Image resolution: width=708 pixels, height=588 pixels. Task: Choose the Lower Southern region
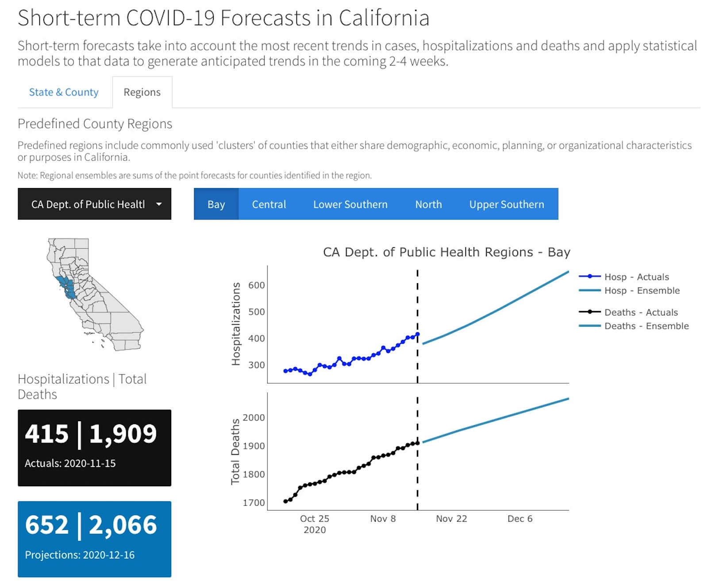point(350,204)
